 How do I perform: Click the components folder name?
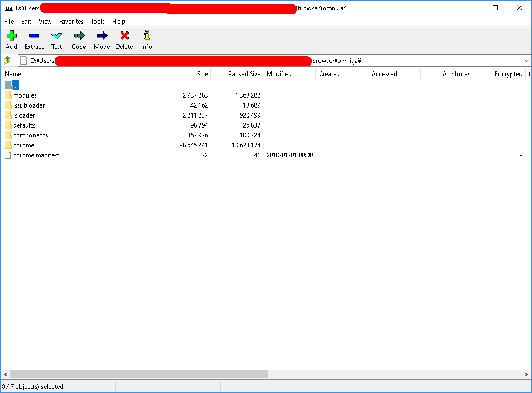tap(30, 135)
